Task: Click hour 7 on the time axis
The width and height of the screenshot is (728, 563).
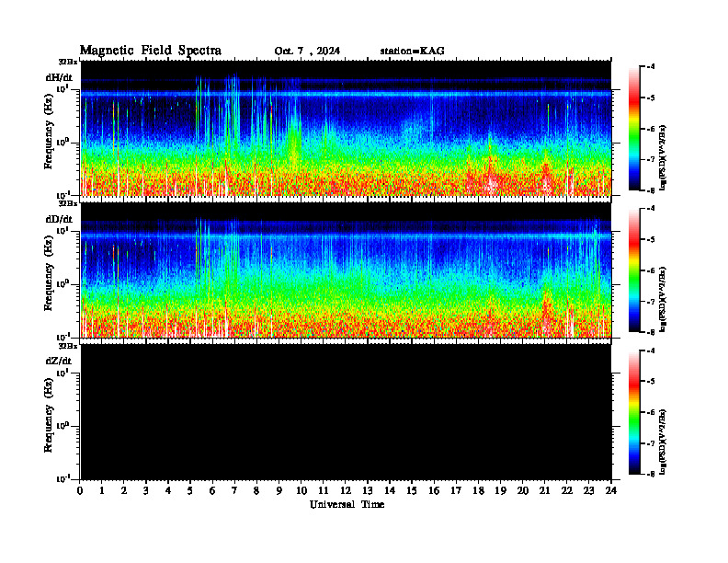Action: [x=234, y=491]
